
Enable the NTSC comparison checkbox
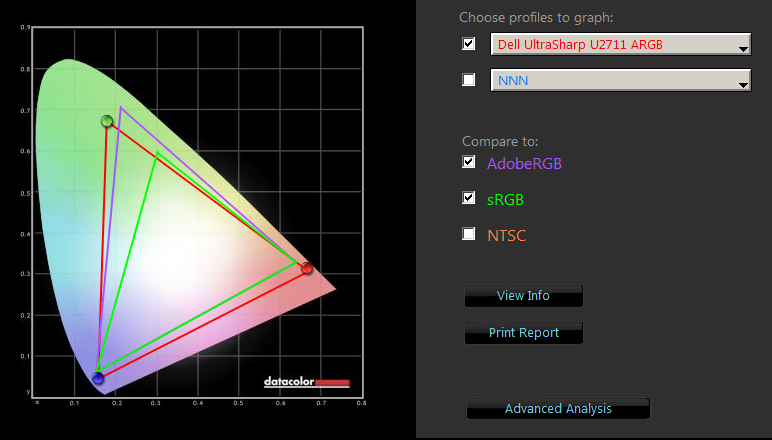coord(469,234)
